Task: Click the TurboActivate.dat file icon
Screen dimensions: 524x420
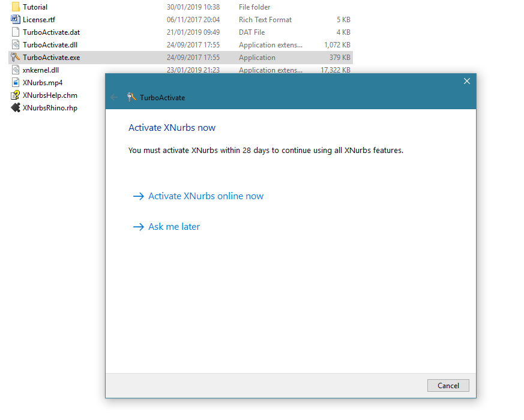Action: click(x=16, y=32)
